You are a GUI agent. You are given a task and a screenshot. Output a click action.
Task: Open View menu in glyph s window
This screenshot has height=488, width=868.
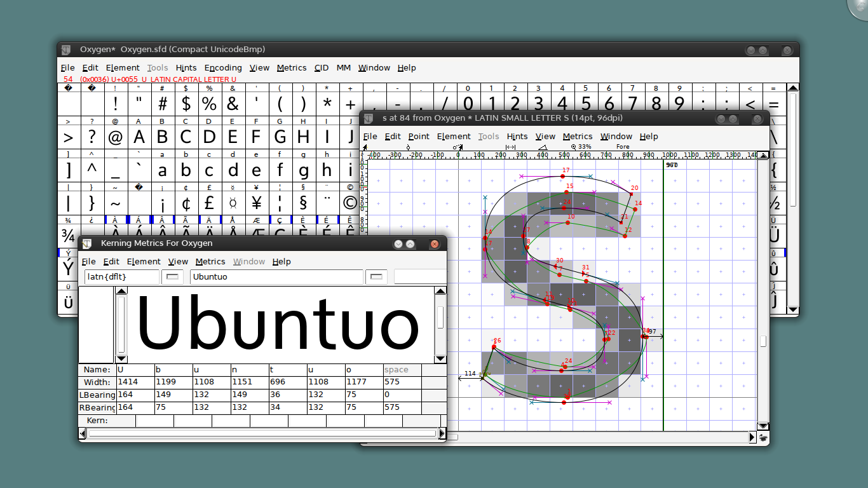(x=545, y=137)
